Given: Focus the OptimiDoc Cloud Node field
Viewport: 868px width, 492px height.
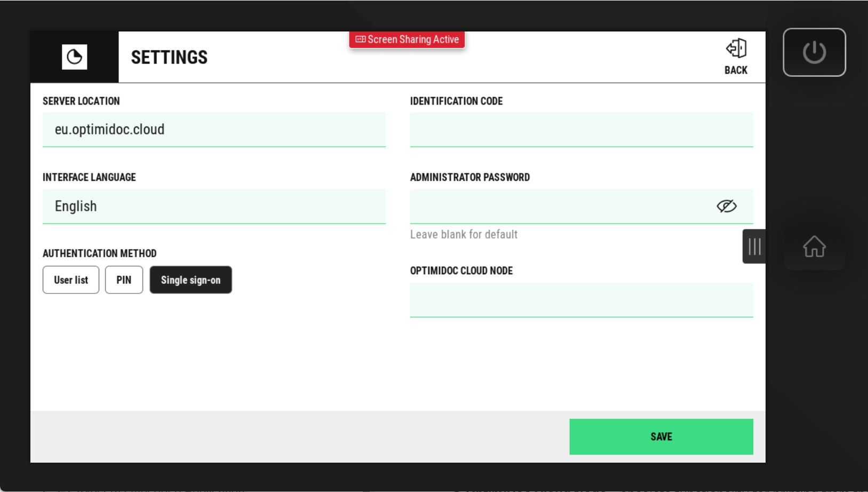Looking at the screenshot, I should coord(581,300).
